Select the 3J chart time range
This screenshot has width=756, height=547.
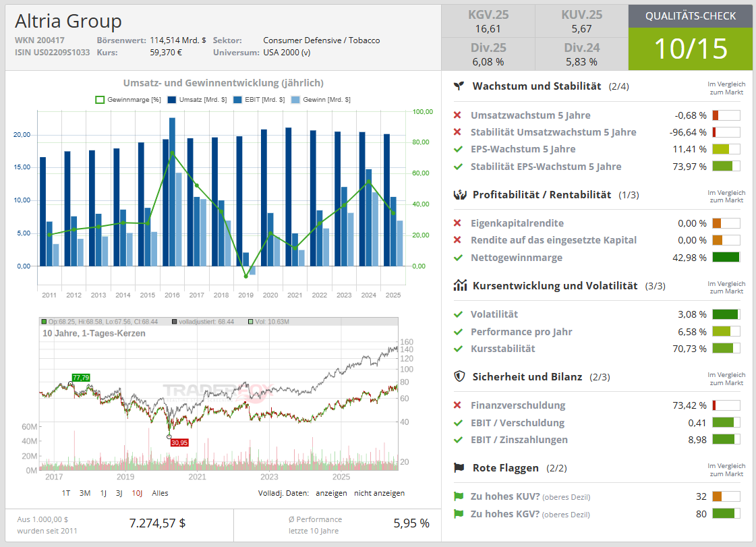click(x=119, y=493)
